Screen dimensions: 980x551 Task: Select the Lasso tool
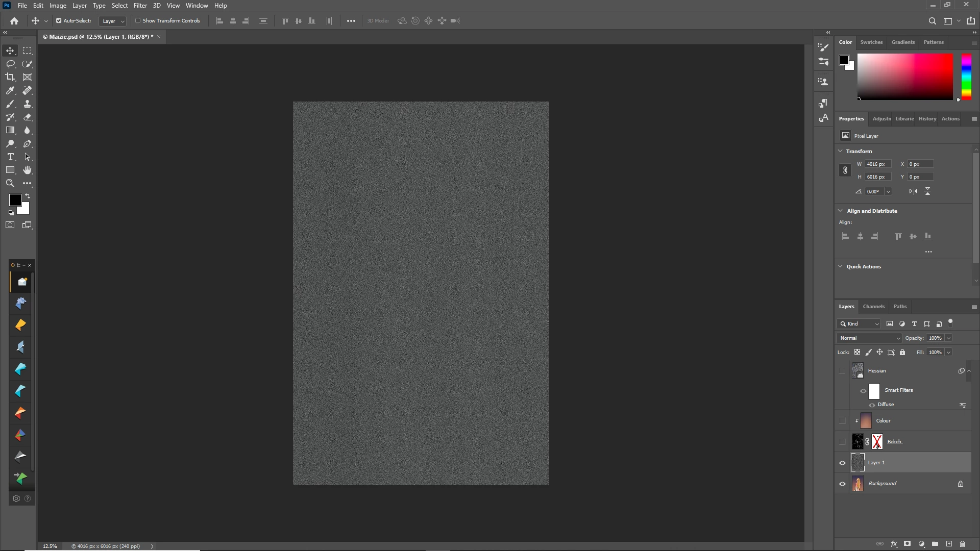(10, 64)
